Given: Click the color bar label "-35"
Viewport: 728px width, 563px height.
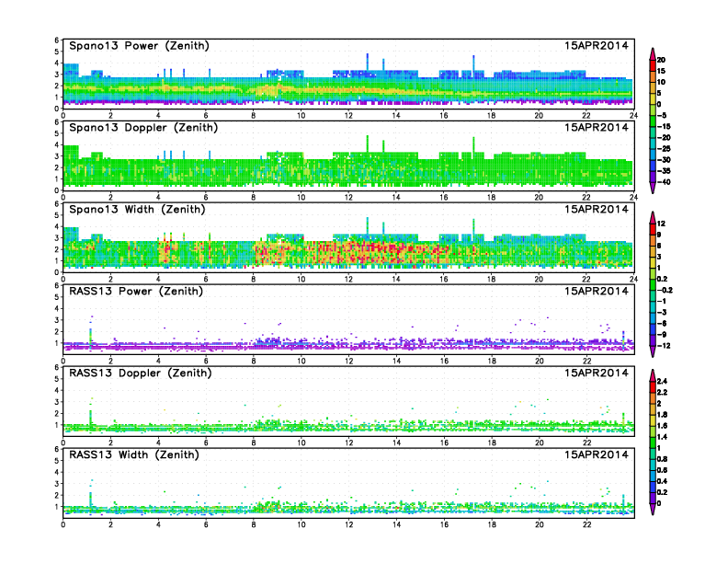Looking at the screenshot, I should [x=664, y=171].
